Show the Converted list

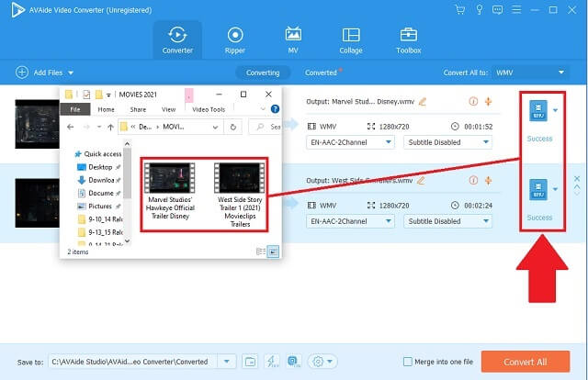point(321,73)
